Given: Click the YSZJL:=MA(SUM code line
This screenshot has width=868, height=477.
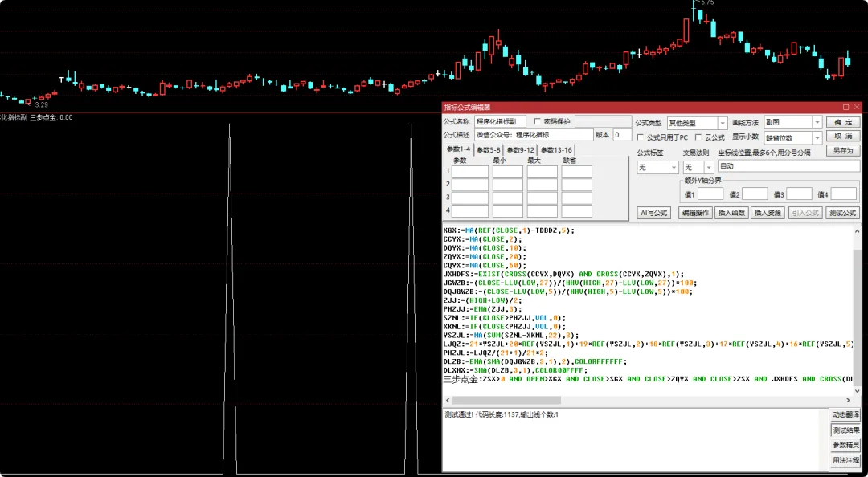Looking at the screenshot, I should click(511, 336).
